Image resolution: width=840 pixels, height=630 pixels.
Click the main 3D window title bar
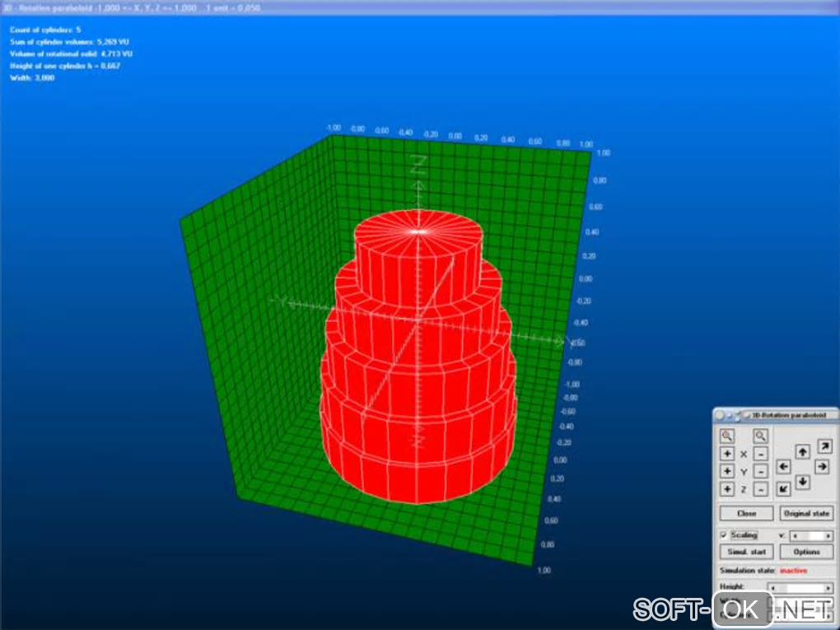click(420, 7)
